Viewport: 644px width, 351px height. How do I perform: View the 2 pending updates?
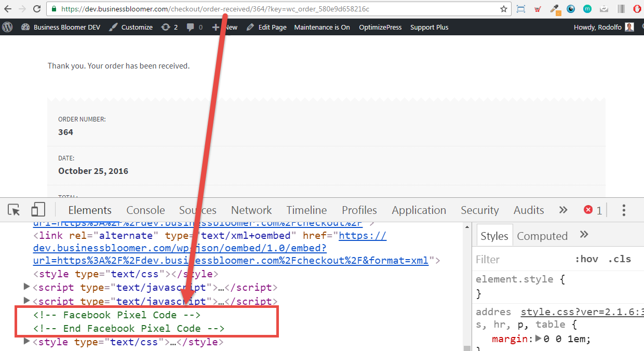[x=169, y=27]
